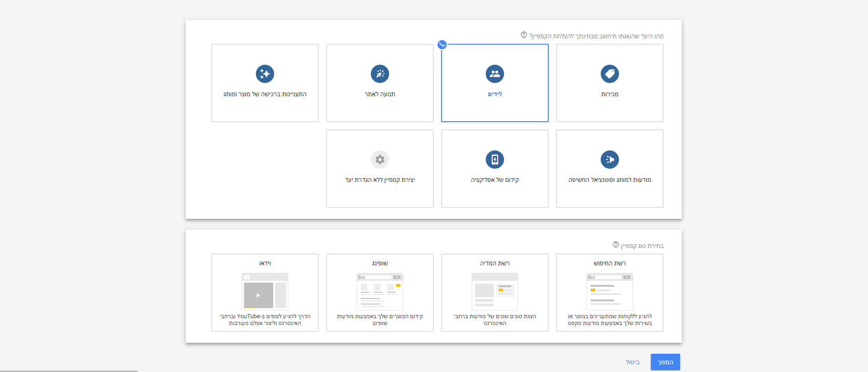This screenshot has width=868, height=372.
Task: Select the Display network (רשת המדיה) preview thumbnail
Action: [495, 292]
